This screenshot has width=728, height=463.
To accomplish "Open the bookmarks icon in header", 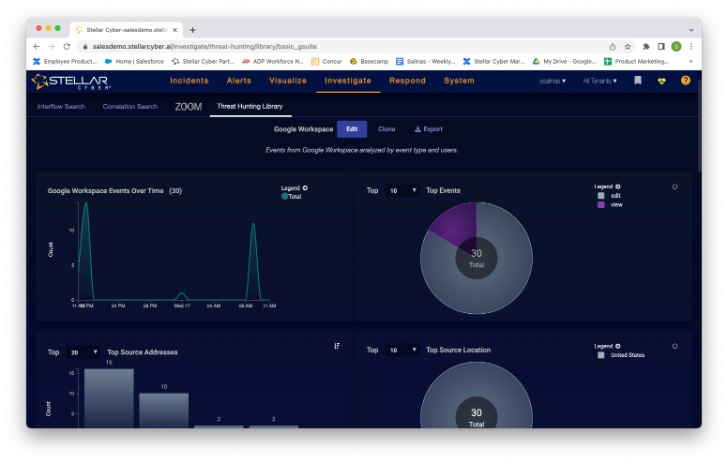I will coord(637,81).
